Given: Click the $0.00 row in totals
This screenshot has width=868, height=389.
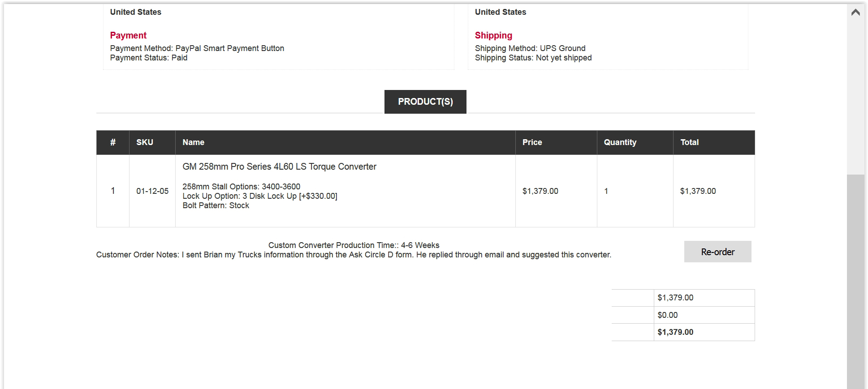Looking at the screenshot, I should point(683,315).
